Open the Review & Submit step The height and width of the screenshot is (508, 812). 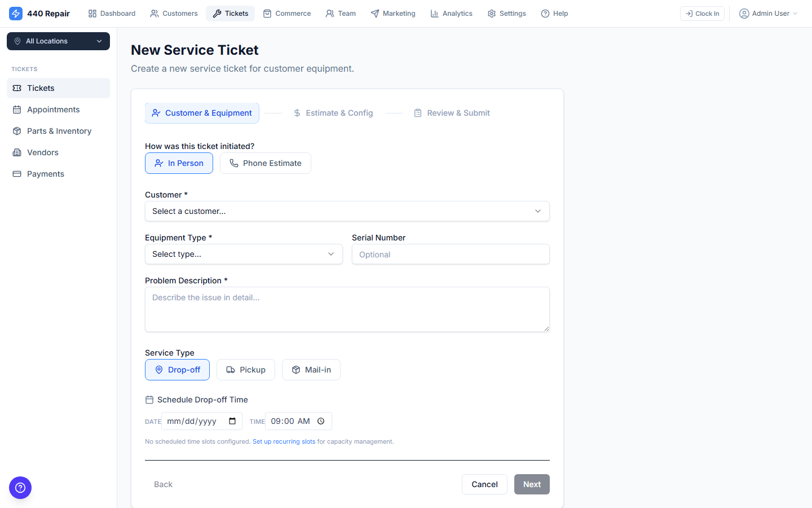coord(452,113)
